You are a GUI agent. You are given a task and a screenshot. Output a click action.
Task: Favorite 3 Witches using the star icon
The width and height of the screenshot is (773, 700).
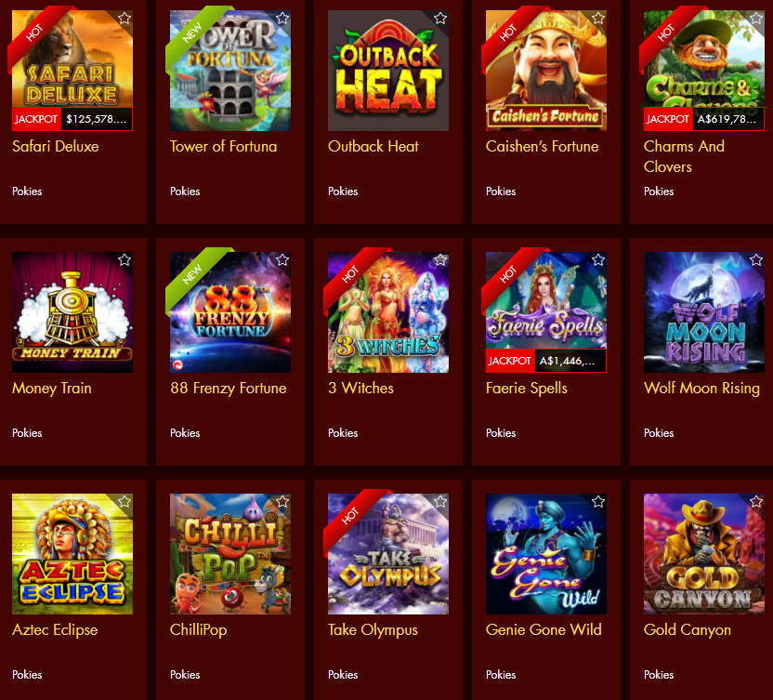[x=440, y=259]
